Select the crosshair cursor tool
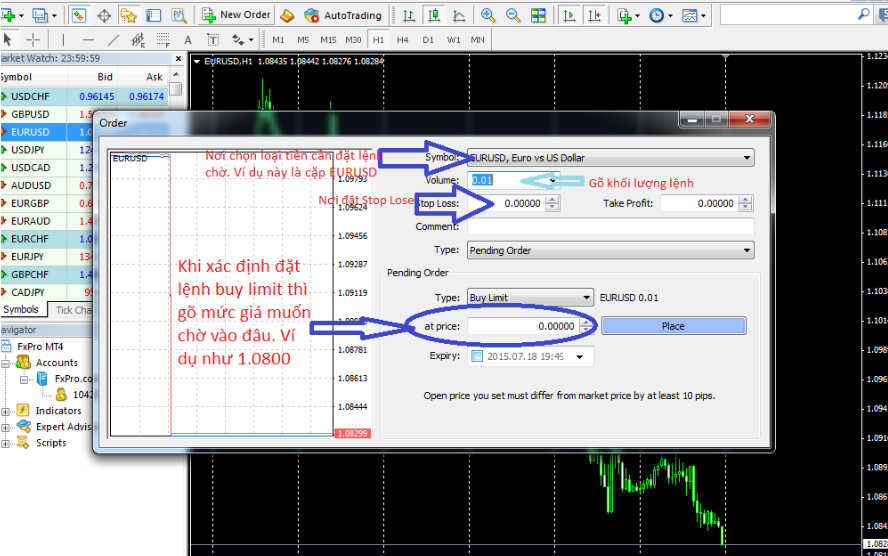The image size is (888, 556). click(x=33, y=39)
